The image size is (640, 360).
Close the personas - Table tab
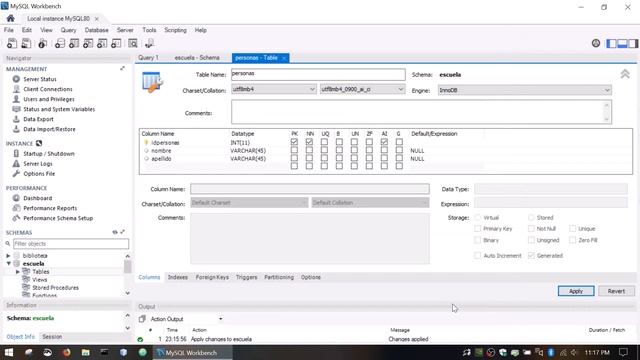coord(284,58)
